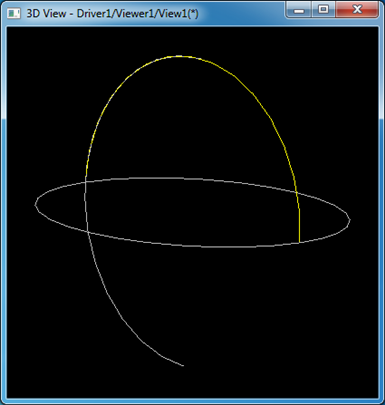
Task: Click the empty black space inside the ellipse
Action: pos(193,213)
